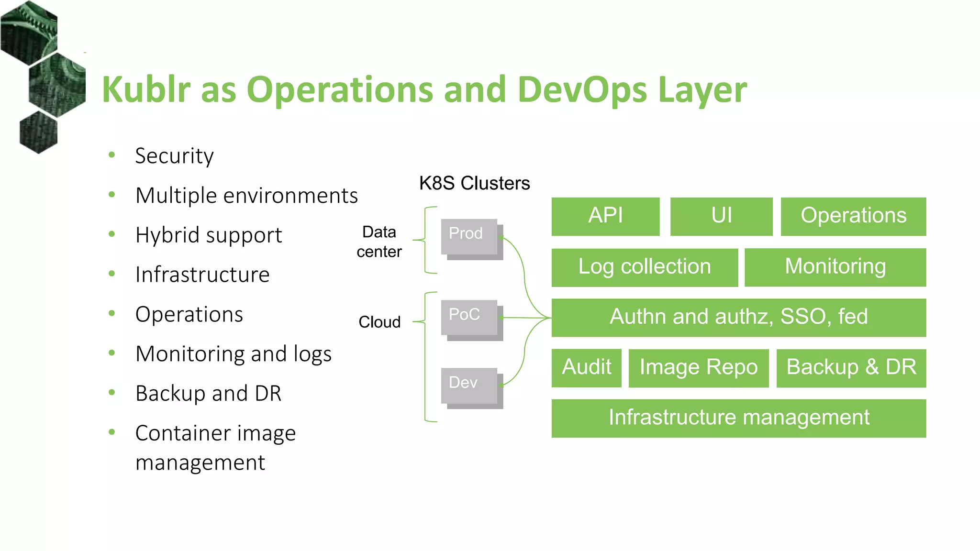Viewport: 980px width, 551px height.
Task: Click the Backup & DR block
Action: (x=851, y=368)
